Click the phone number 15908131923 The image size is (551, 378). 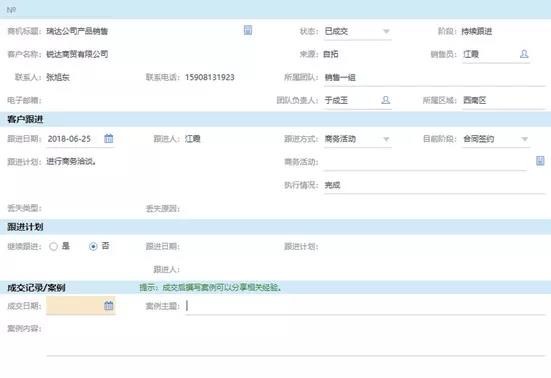click(x=210, y=77)
